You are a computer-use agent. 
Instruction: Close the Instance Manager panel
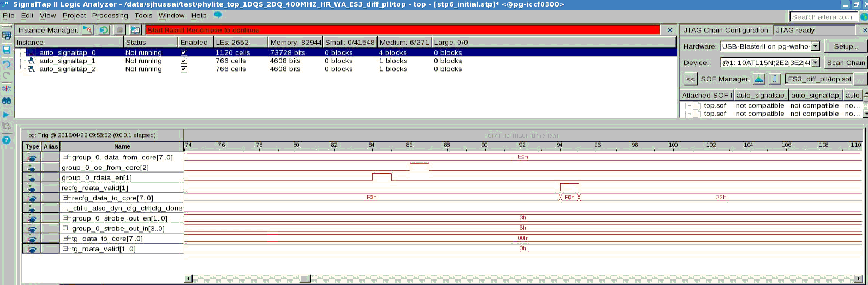pos(669,30)
